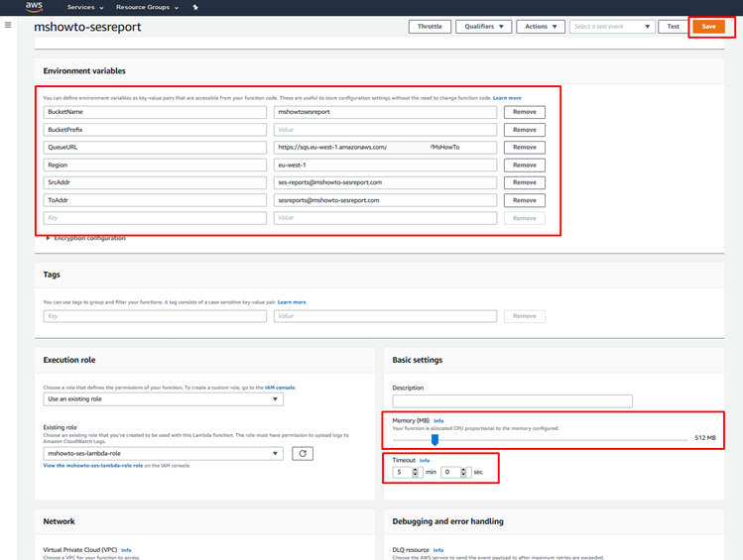Open the DLQ resource Info link
This screenshot has height=560, width=743.
click(438, 550)
